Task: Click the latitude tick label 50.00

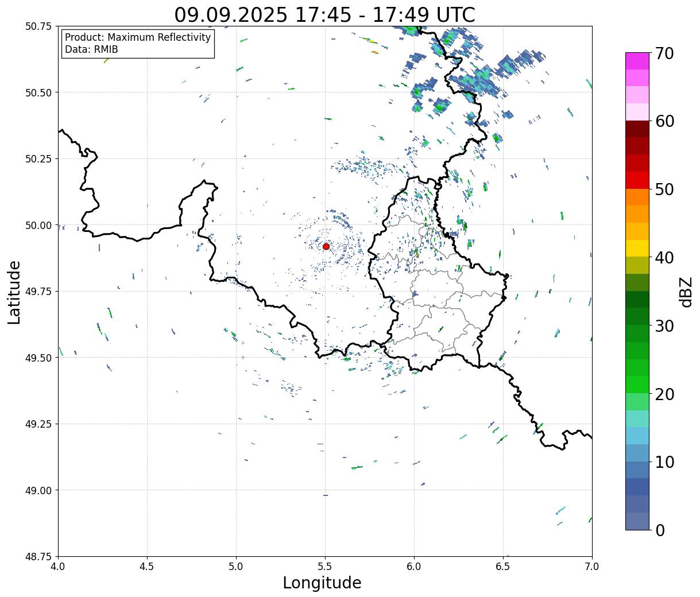Action: click(38, 225)
